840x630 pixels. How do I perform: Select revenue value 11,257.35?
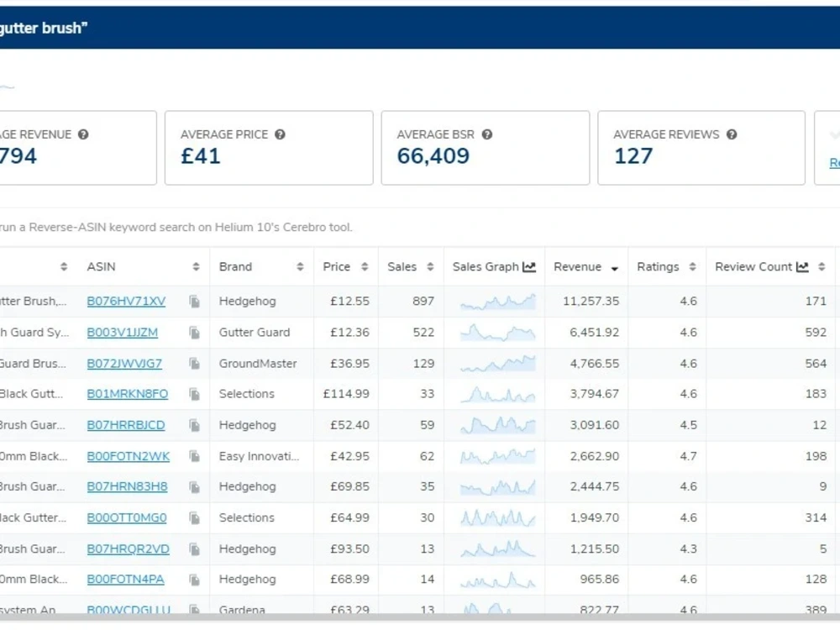(x=591, y=301)
